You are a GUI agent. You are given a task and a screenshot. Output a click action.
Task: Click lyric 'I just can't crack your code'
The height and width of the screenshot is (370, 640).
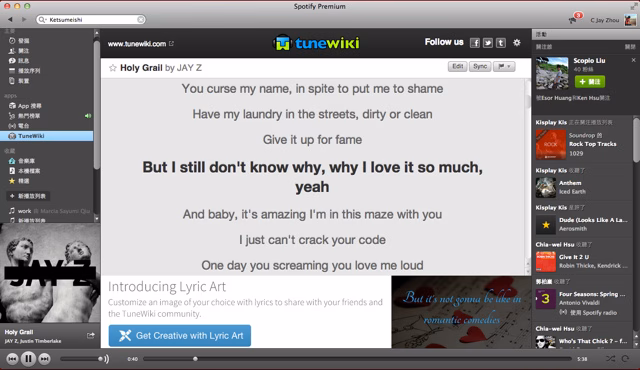click(312, 240)
